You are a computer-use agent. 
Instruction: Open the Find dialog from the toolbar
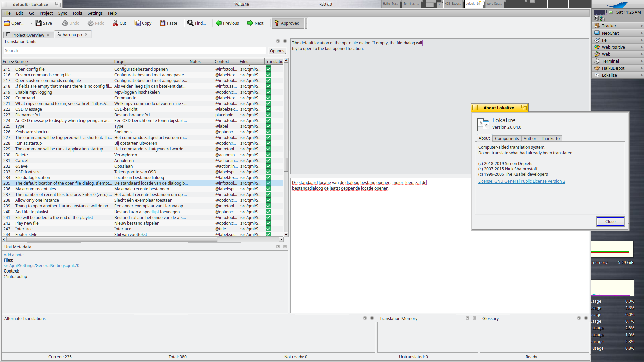(197, 23)
